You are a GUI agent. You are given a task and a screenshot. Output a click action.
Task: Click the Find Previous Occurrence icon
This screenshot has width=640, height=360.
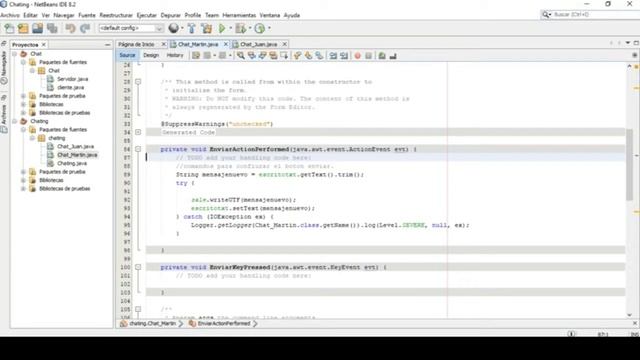251,56
